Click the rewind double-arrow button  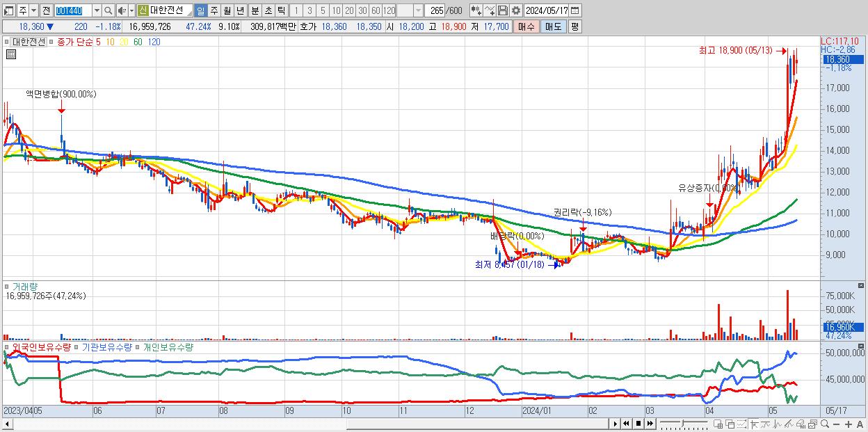626,424
